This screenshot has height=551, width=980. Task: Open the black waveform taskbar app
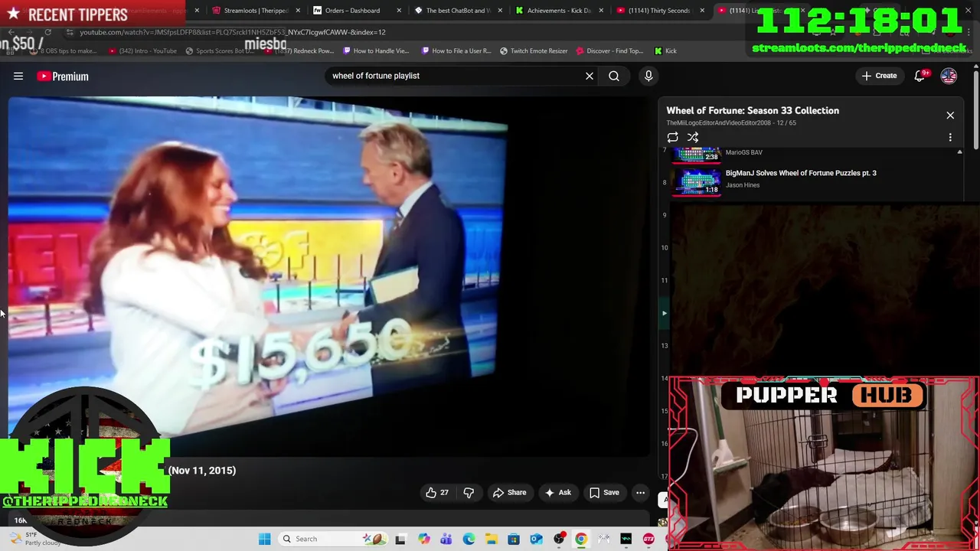[626, 540]
